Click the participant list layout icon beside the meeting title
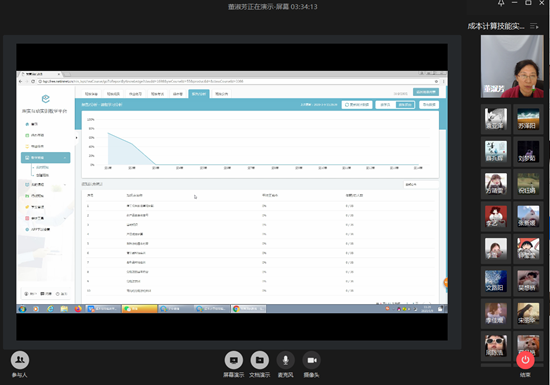The image size is (550, 385). 534,26
